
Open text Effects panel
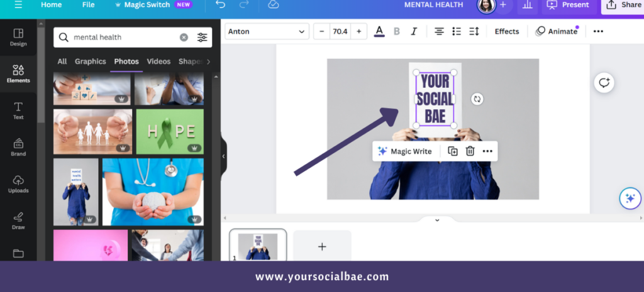[x=507, y=31]
